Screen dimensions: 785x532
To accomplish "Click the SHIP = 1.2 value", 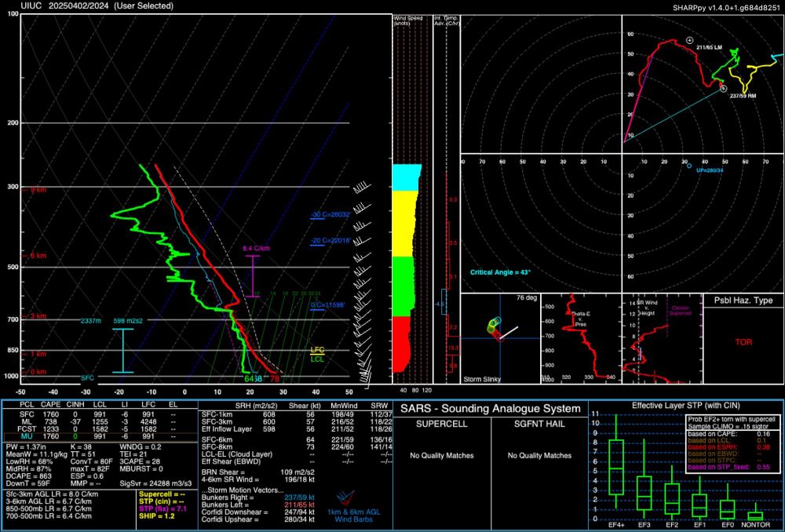I will [157, 516].
